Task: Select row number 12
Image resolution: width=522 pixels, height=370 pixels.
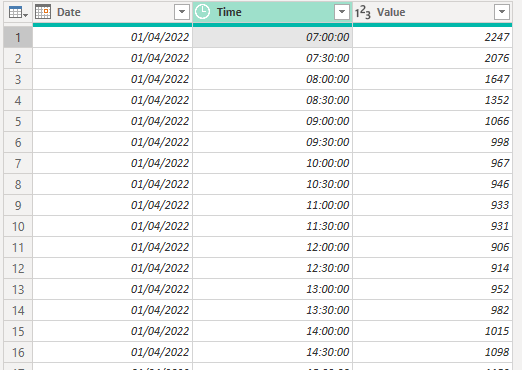Action: coord(18,268)
